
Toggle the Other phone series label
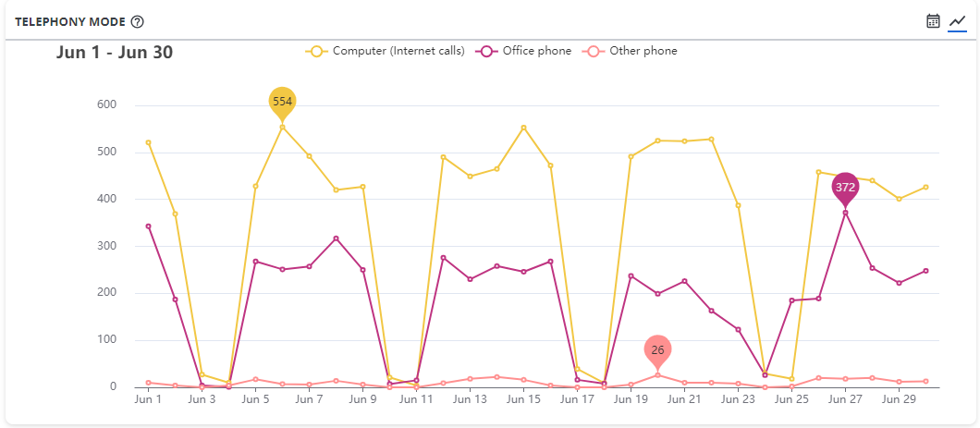643,52
